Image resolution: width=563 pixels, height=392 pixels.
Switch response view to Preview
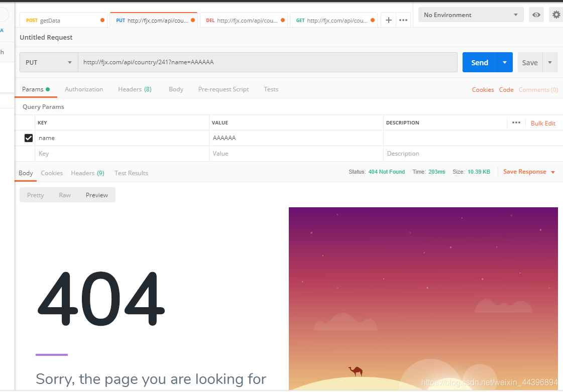tap(96, 195)
